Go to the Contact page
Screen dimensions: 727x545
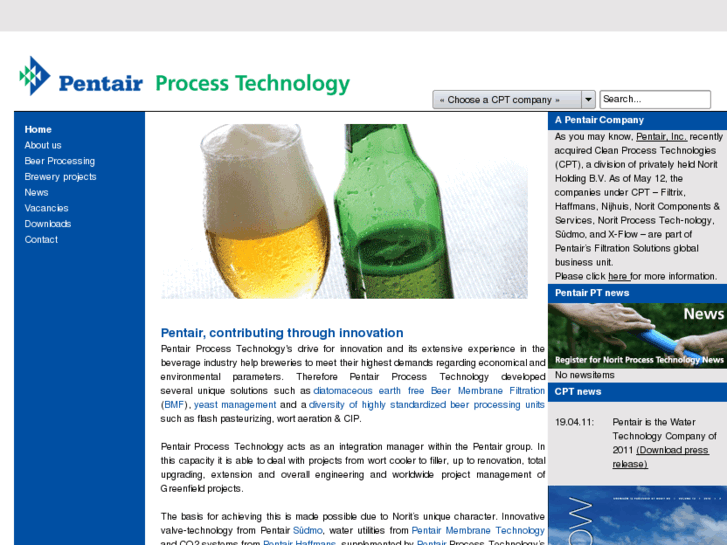click(x=41, y=240)
